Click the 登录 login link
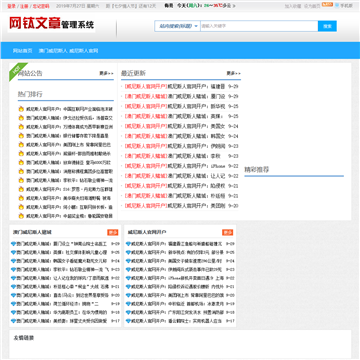This screenshot has height=360, width=360. pyautogui.click(x=11, y=6)
